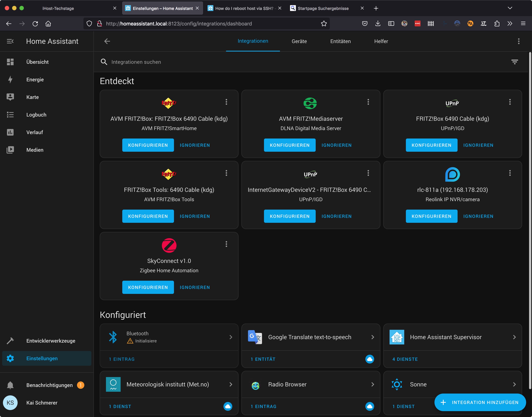The image size is (532, 417).
Task: Open the Energie sidebar item
Action: 35,80
